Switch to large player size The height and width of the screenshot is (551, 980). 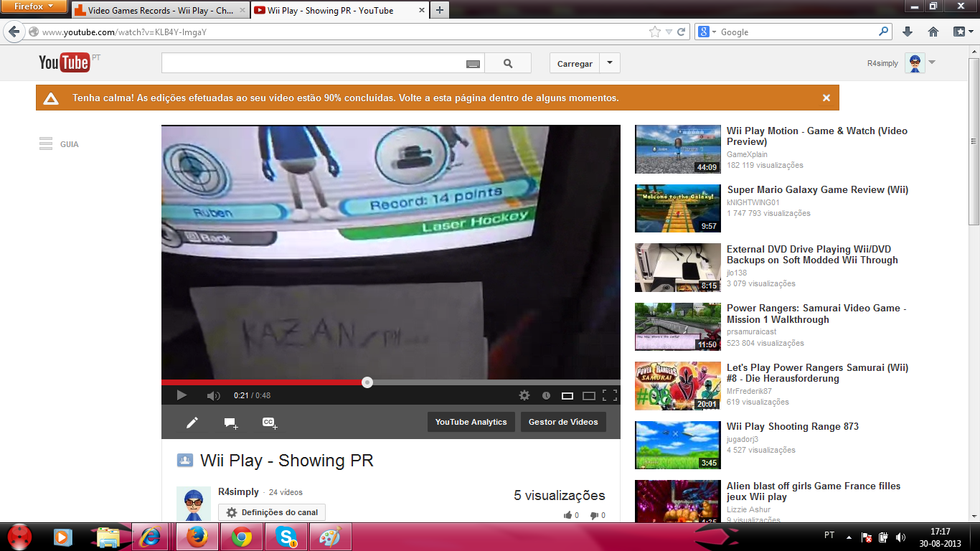click(589, 395)
